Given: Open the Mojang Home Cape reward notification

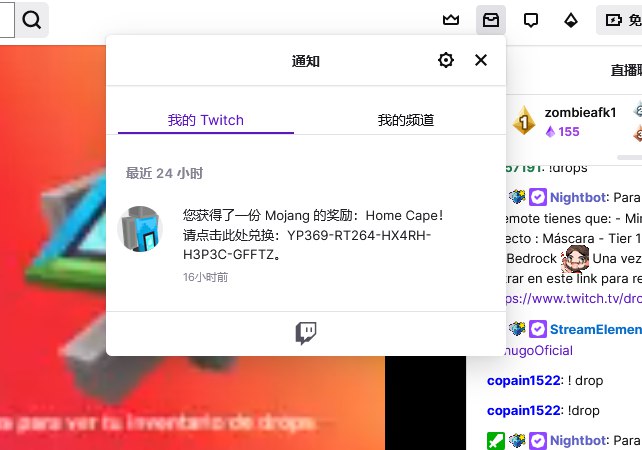Looking at the screenshot, I should 306,244.
